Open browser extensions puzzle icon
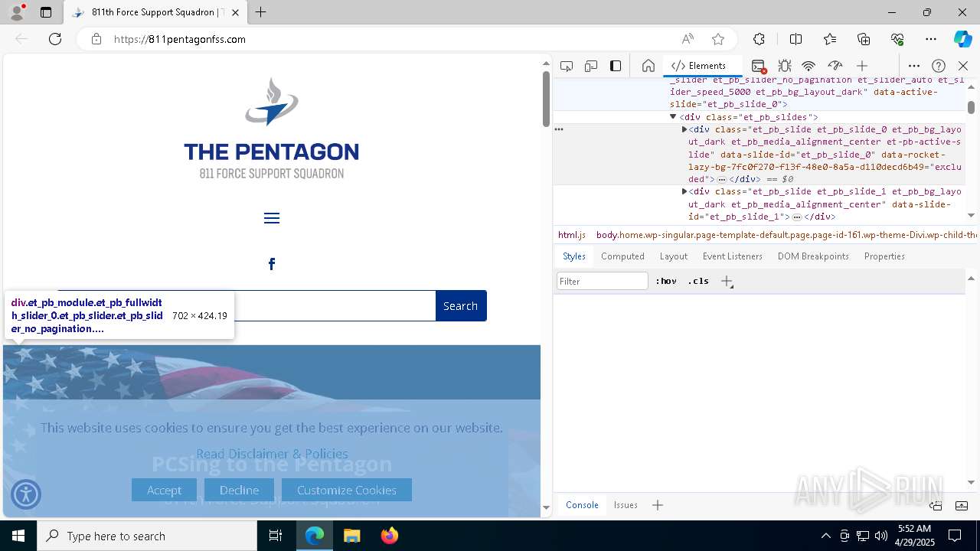Image resolution: width=980 pixels, height=551 pixels. pyautogui.click(x=759, y=39)
